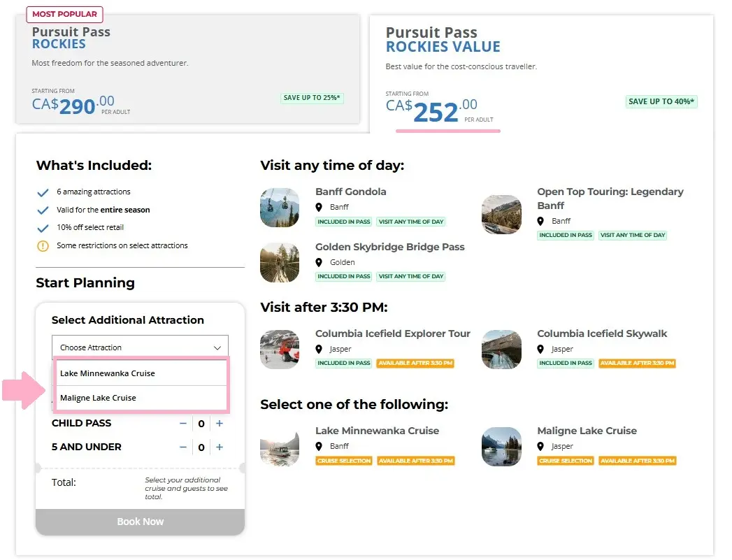
Task: Click CA$290.00 price text
Action: pos(73,105)
